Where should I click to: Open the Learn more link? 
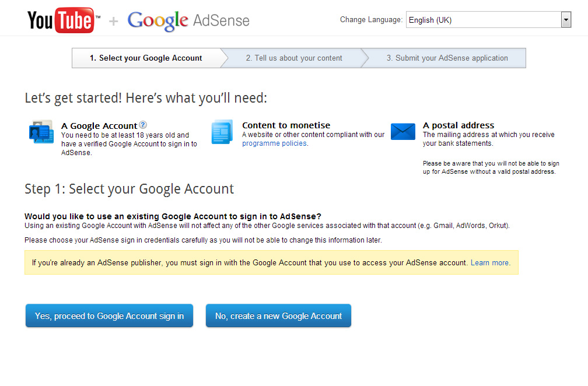[x=489, y=263]
